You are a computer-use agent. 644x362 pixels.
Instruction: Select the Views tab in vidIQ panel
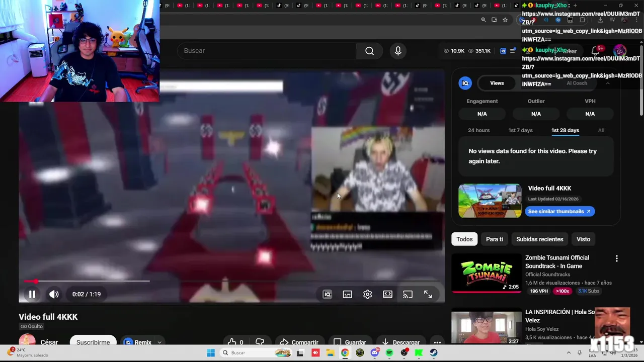click(497, 83)
